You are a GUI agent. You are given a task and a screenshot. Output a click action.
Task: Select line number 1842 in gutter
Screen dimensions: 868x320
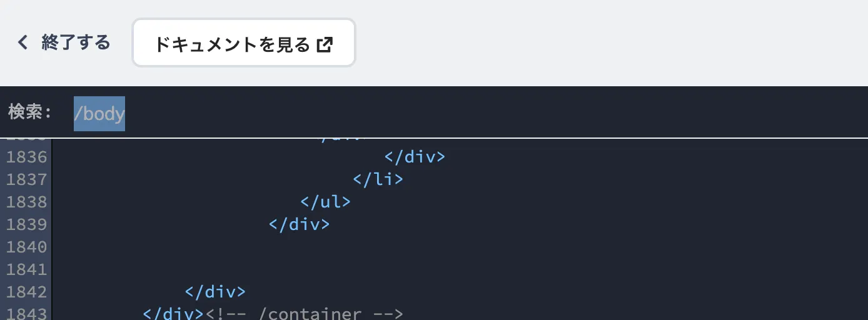tap(26, 292)
